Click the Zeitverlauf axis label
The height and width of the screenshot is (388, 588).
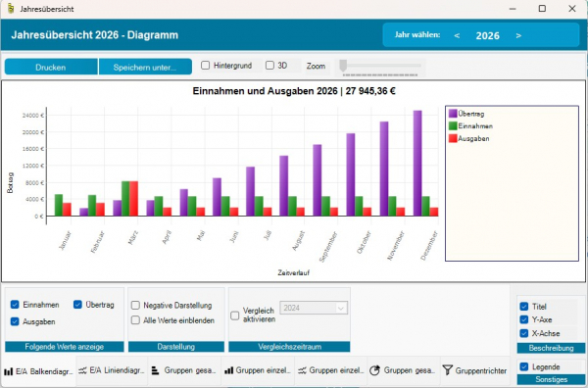pos(294,273)
